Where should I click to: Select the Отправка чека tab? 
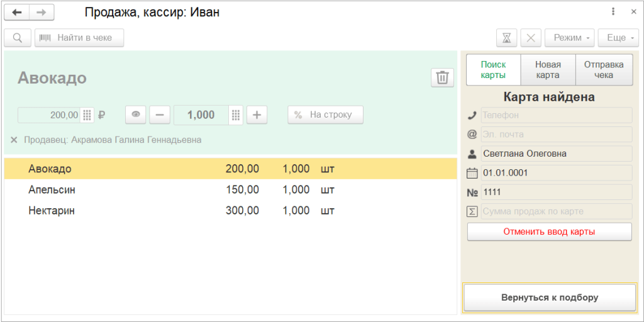coord(604,69)
